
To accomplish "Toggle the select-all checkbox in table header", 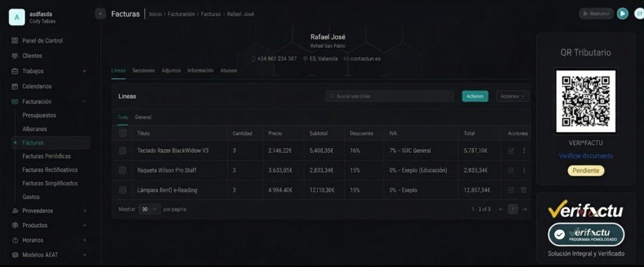I will coord(123,133).
